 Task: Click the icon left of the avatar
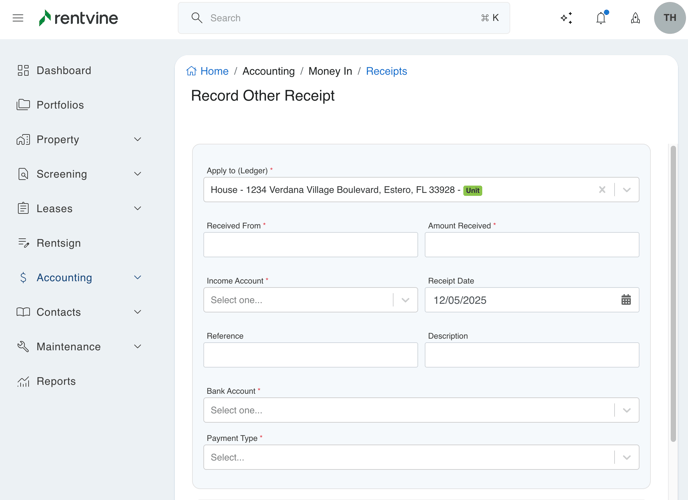click(635, 18)
